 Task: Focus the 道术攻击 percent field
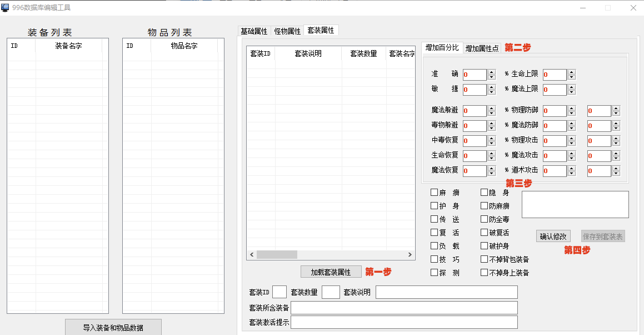pyautogui.click(x=555, y=171)
